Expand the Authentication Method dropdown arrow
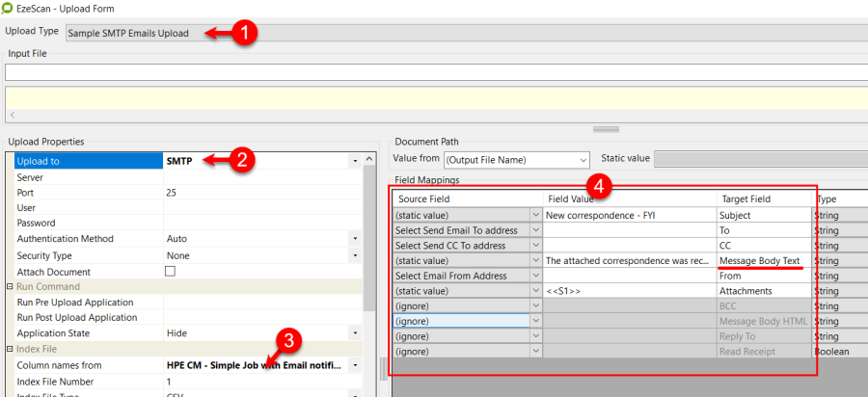868x397 pixels. click(354, 239)
